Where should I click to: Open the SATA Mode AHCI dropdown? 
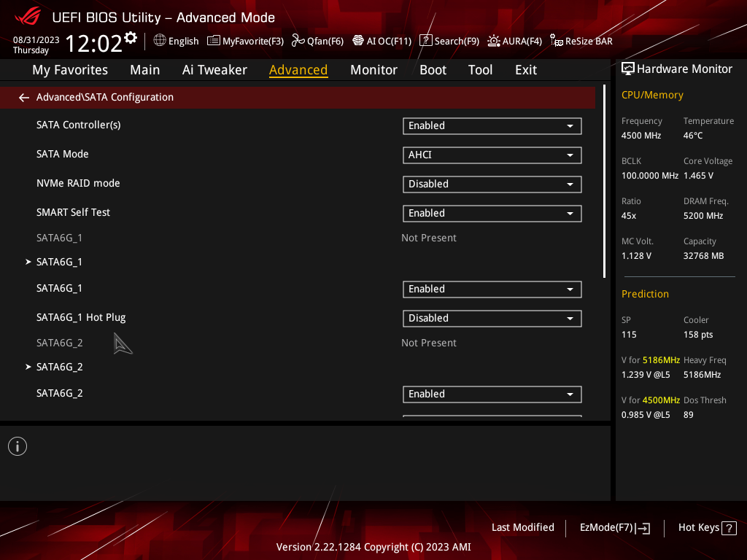(492, 155)
